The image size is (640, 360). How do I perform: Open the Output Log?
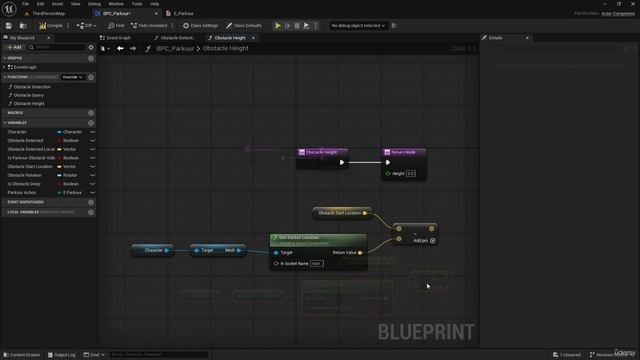pos(62,355)
